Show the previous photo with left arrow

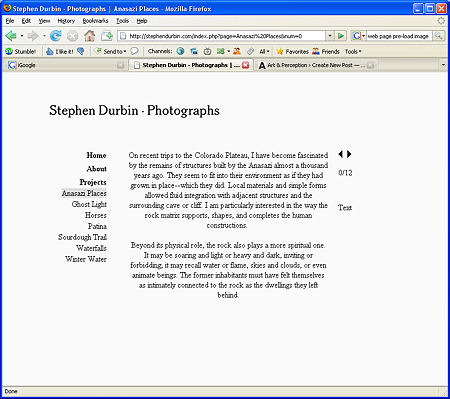coord(340,154)
